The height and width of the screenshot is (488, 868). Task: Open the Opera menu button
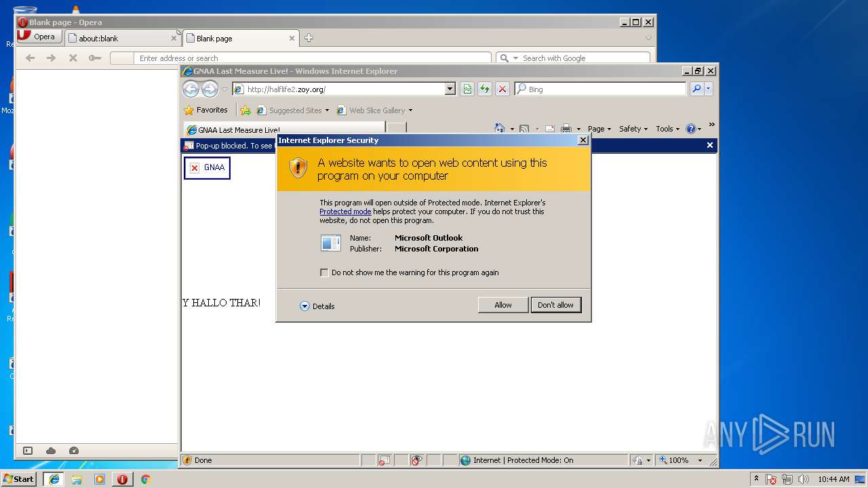click(x=39, y=37)
